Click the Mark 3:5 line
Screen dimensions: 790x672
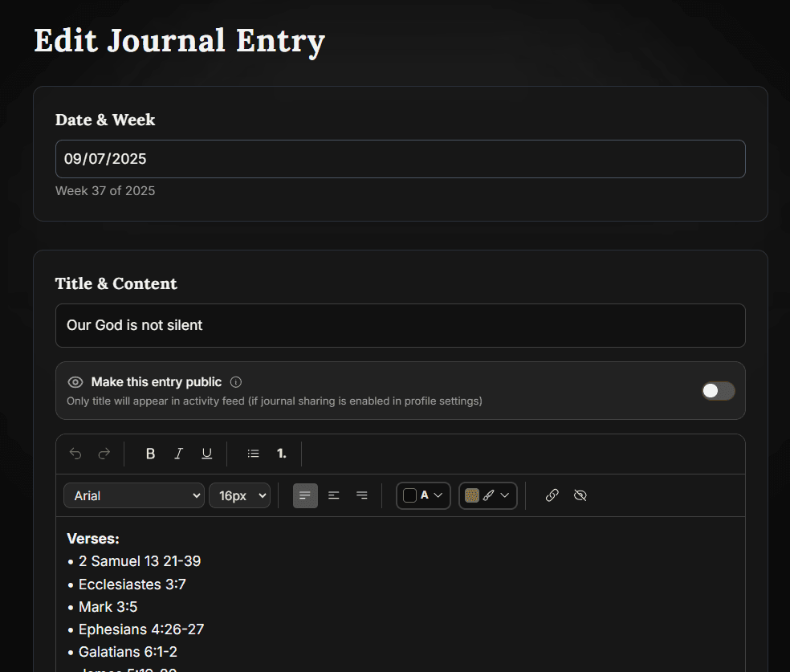108,607
